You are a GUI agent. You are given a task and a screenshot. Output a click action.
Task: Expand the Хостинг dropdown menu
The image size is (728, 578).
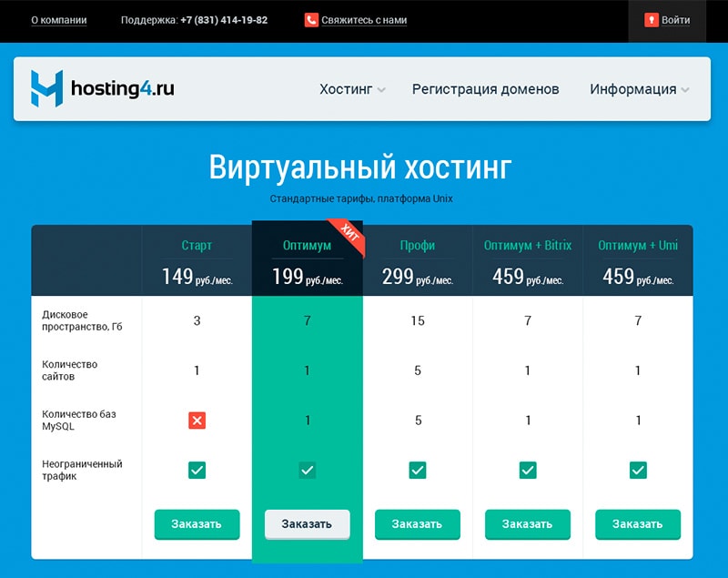(352, 89)
